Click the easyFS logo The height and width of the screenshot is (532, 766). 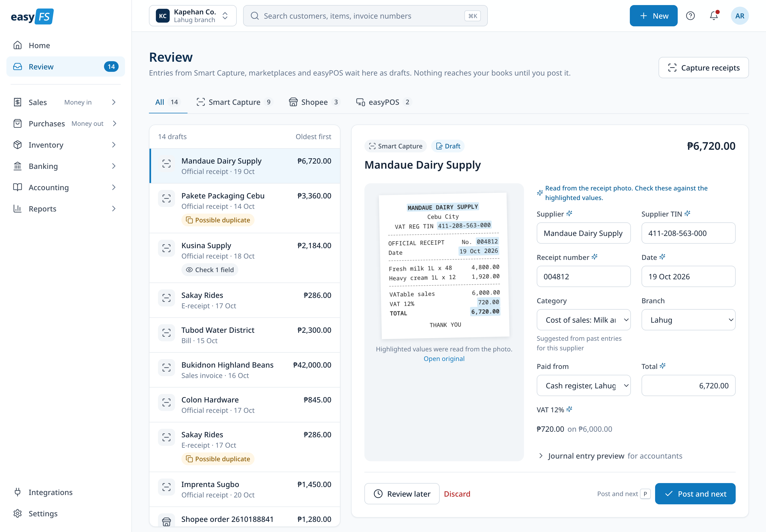point(32,16)
